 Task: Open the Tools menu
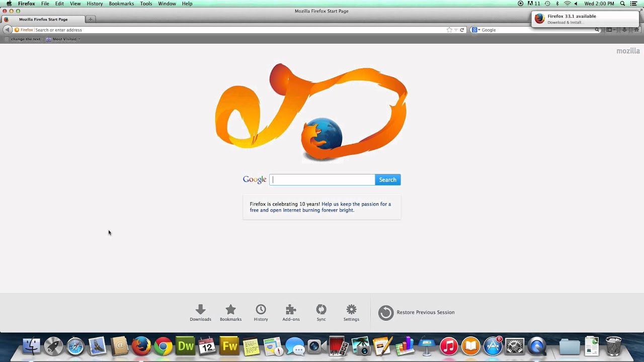click(146, 4)
